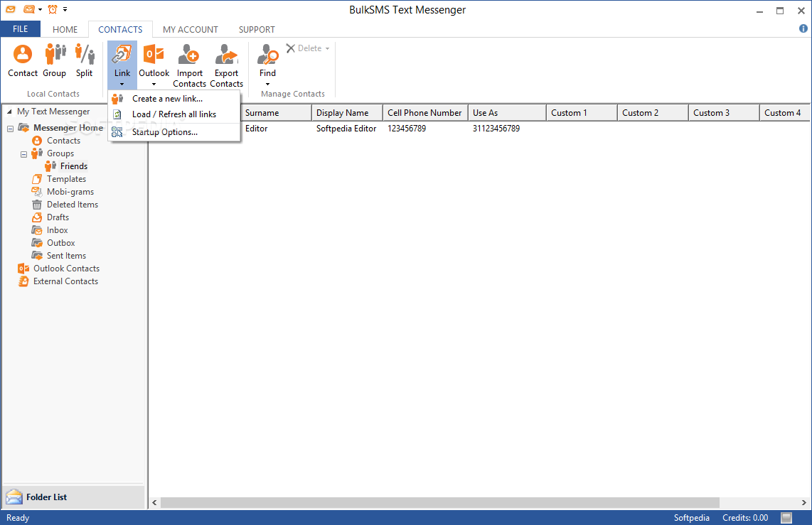Click the second envelope quick-access icon
The image size is (812, 525).
pos(29,9)
